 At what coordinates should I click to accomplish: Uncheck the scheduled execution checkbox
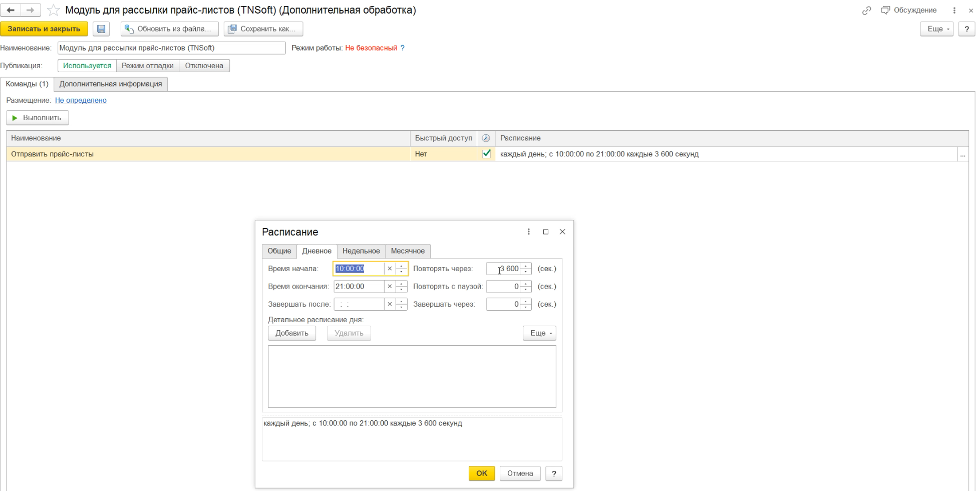[486, 154]
